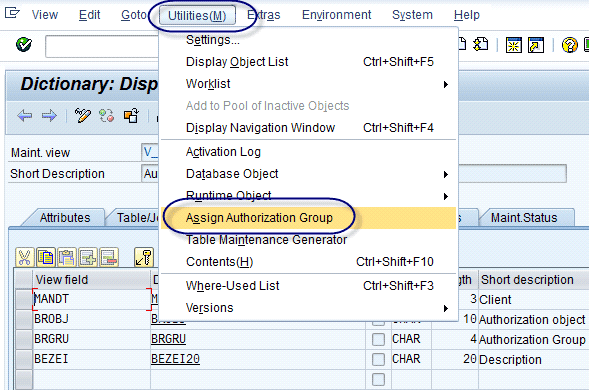Screen dimensions: 589x390
Task: Click the Cut scissors icon
Action: pos(25,257)
